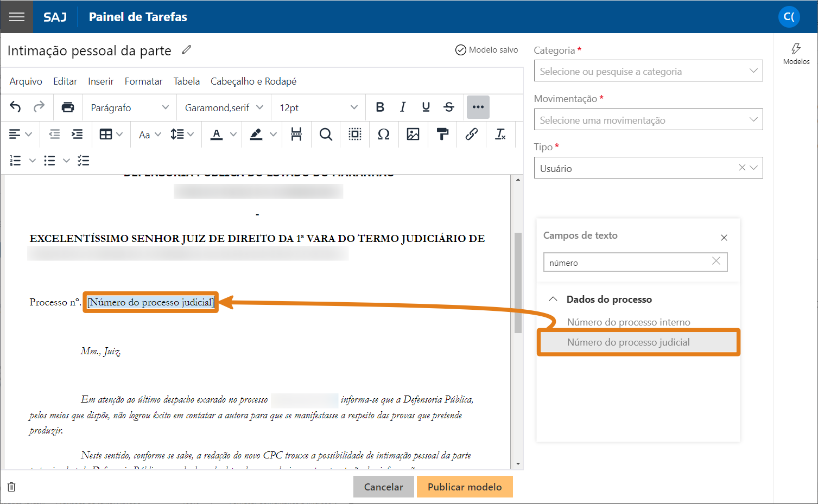Insert a hyperlink
The image size is (818, 504).
tap(472, 134)
